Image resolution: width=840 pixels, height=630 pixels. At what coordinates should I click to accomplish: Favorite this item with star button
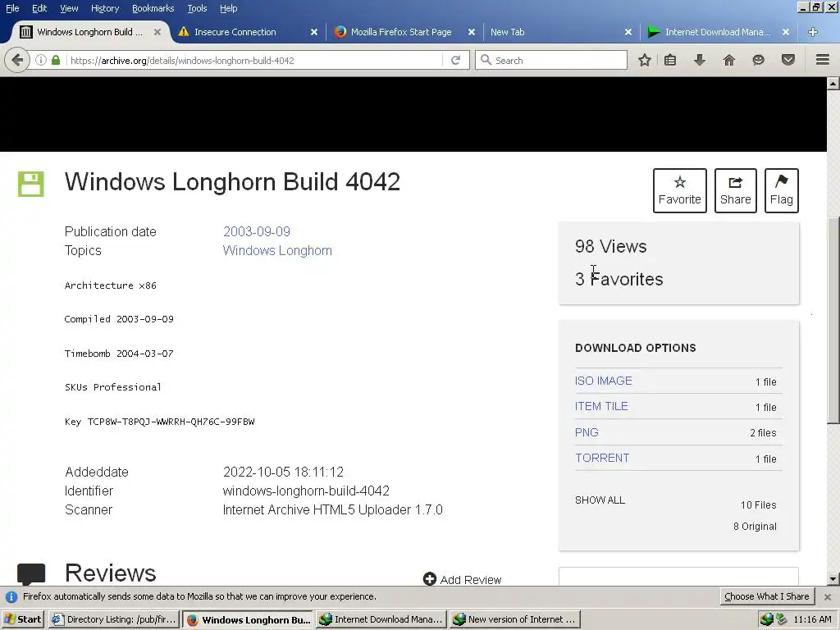680,190
